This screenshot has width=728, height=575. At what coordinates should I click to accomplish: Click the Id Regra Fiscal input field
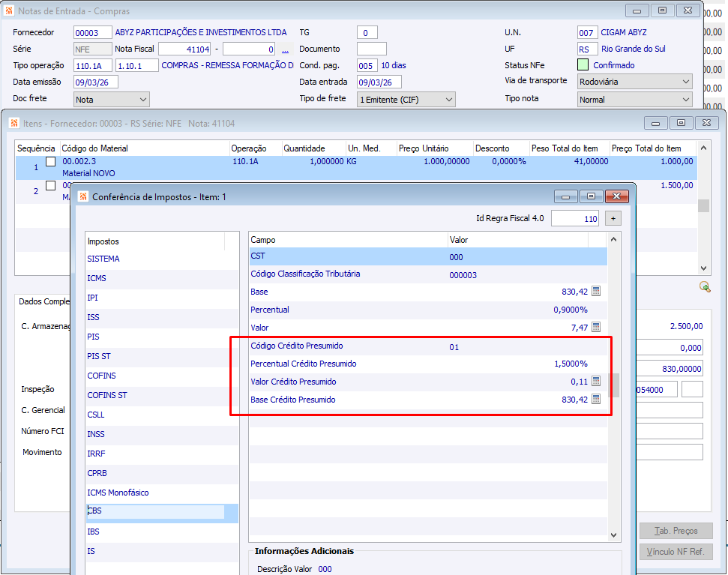coord(574,219)
